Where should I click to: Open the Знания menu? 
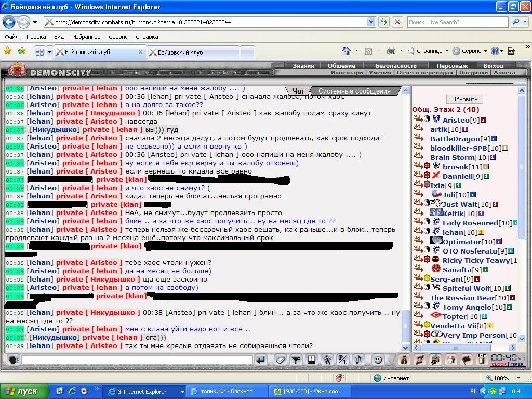[x=303, y=65]
